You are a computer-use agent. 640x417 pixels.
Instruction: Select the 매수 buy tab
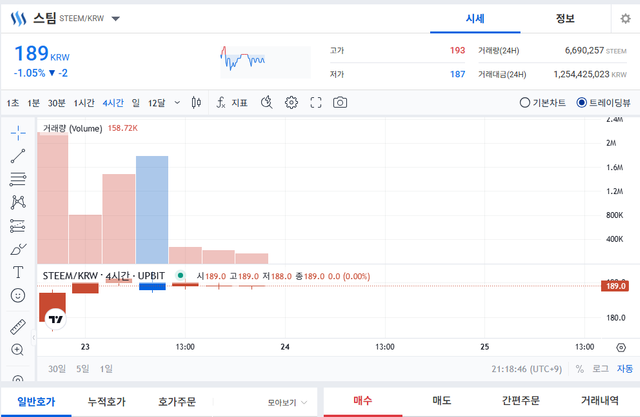coord(363,401)
